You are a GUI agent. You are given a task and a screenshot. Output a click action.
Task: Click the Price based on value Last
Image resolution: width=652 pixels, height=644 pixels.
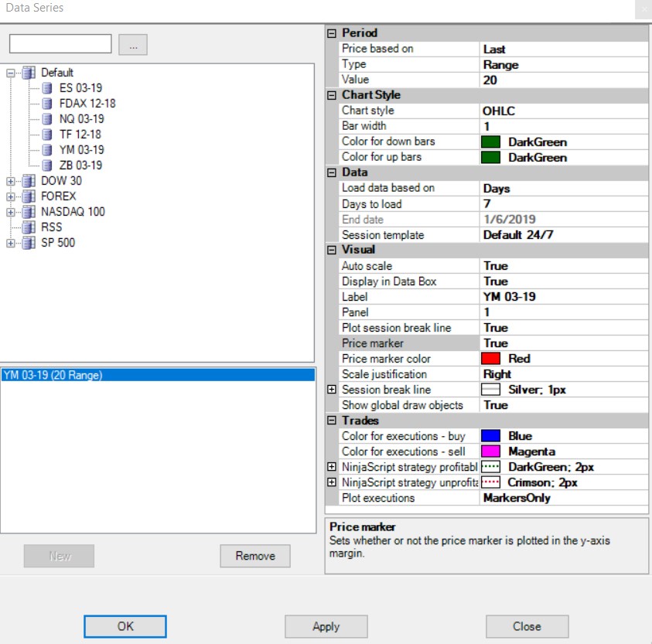point(563,49)
